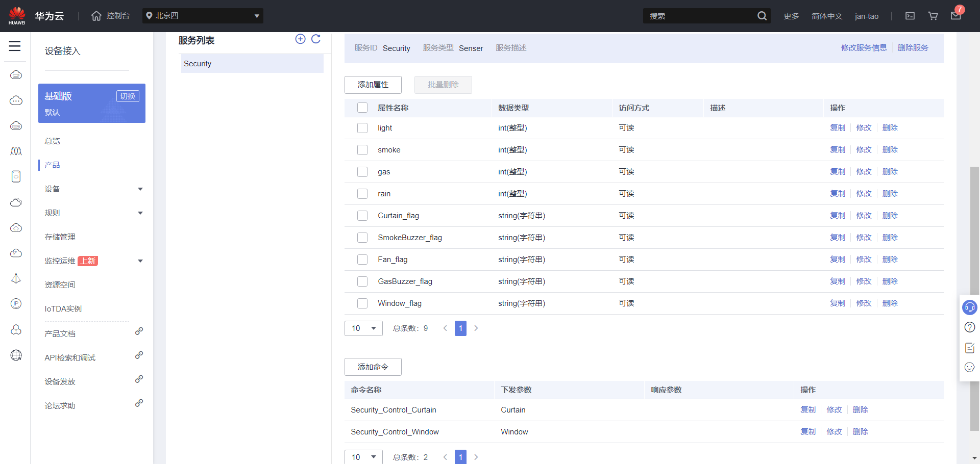Click the sailboat icon in left rail
This screenshot has height=464, width=980.
point(16,278)
